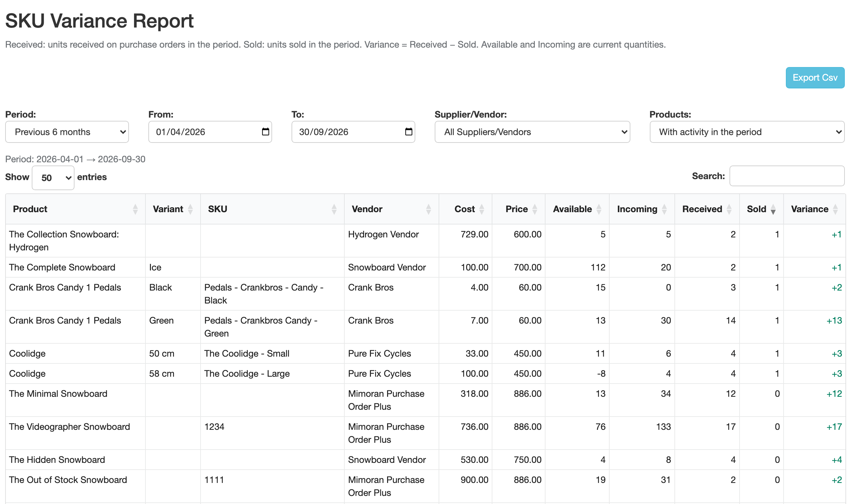This screenshot has width=850, height=504.
Task: Select The Out of Stock Snowboard cell
Action: [75, 486]
